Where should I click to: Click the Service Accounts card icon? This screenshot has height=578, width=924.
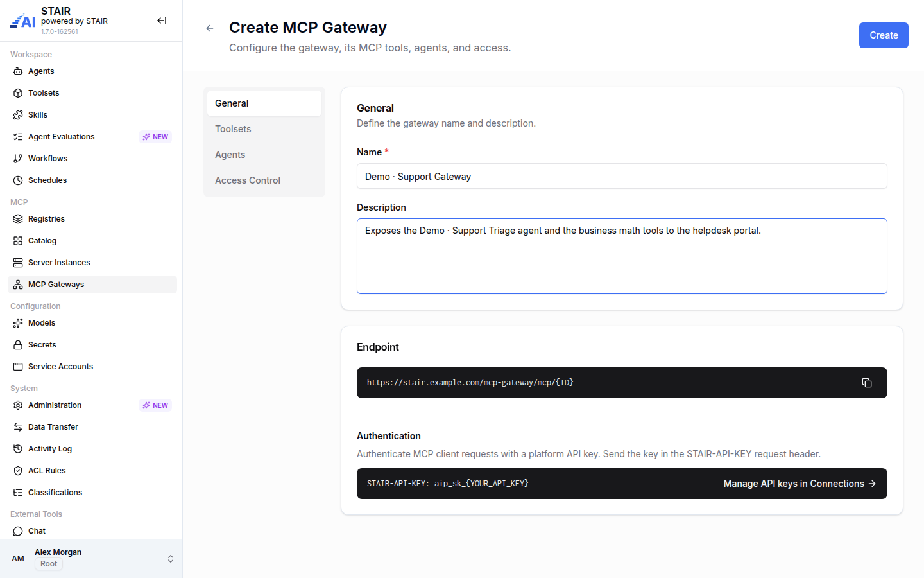click(18, 367)
